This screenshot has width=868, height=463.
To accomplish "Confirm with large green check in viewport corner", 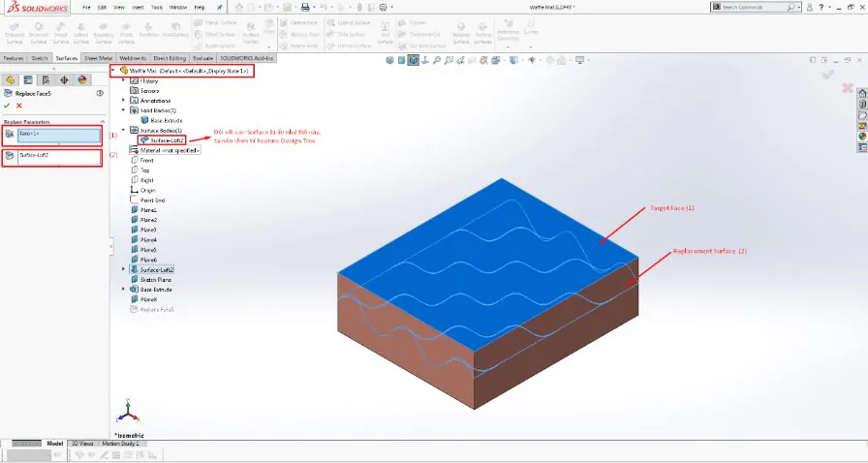I will (828, 75).
